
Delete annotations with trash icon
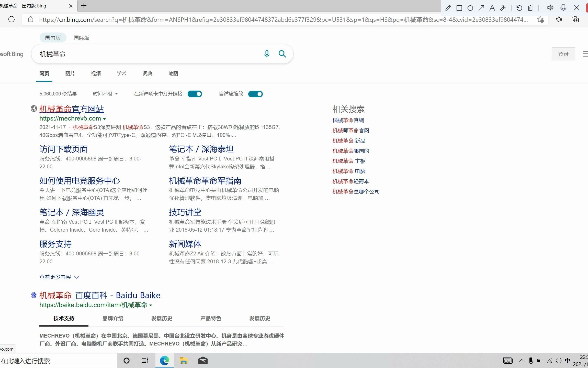530,8
